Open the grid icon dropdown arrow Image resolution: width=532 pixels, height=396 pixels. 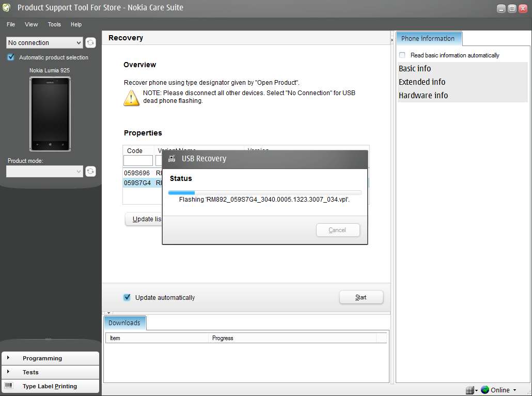[476, 390]
